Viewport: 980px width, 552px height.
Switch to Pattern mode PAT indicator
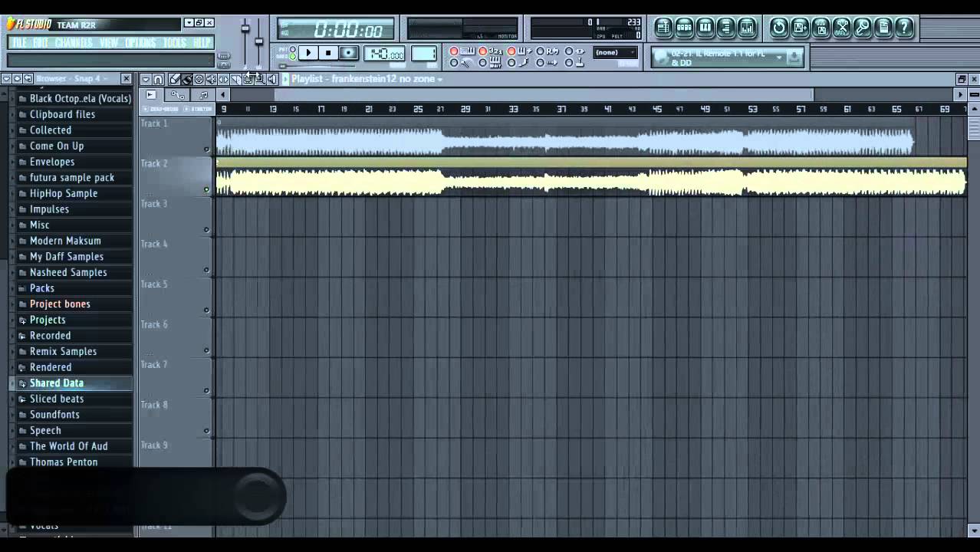pos(293,49)
